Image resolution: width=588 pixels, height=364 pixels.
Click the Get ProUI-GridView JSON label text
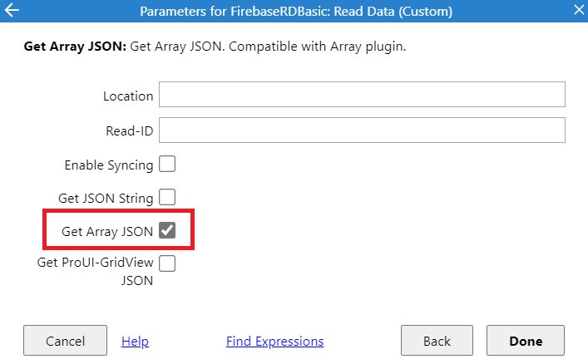(x=96, y=271)
